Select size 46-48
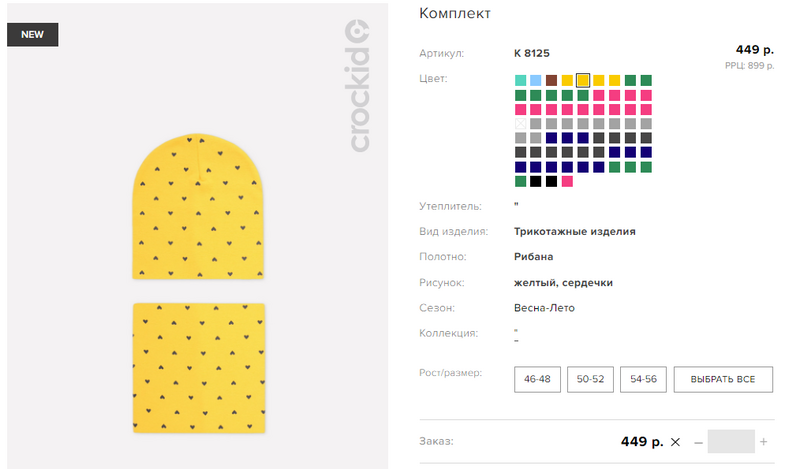Image resolution: width=800 pixels, height=469 pixels. [537, 379]
